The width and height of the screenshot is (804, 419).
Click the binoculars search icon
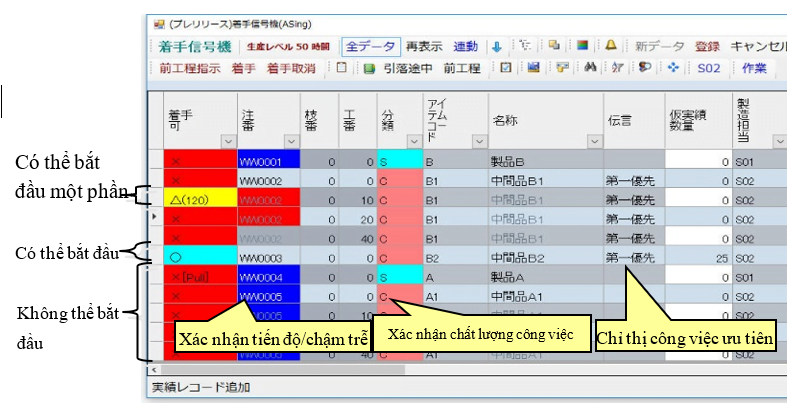(590, 68)
